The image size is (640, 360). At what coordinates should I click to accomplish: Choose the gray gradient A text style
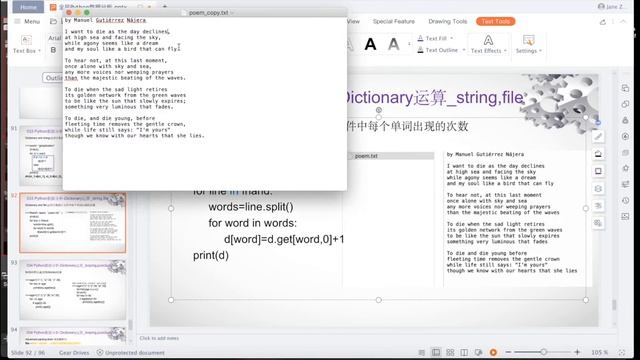[393, 44]
